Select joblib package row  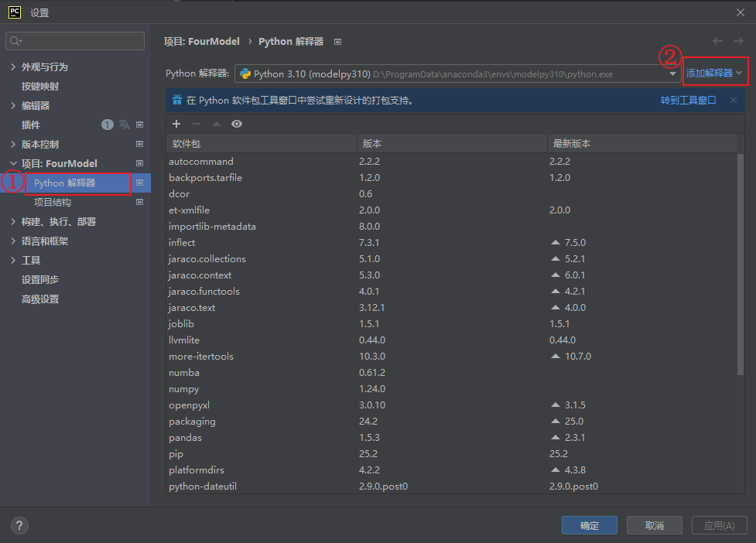(451, 323)
